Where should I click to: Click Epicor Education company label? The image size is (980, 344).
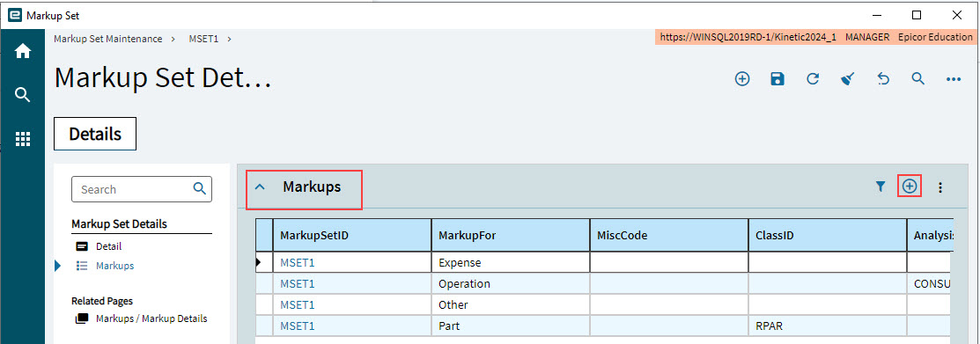935,37
